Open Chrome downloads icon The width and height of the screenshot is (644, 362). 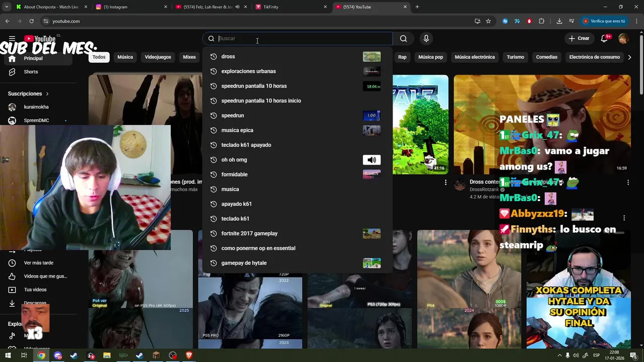coord(559,21)
